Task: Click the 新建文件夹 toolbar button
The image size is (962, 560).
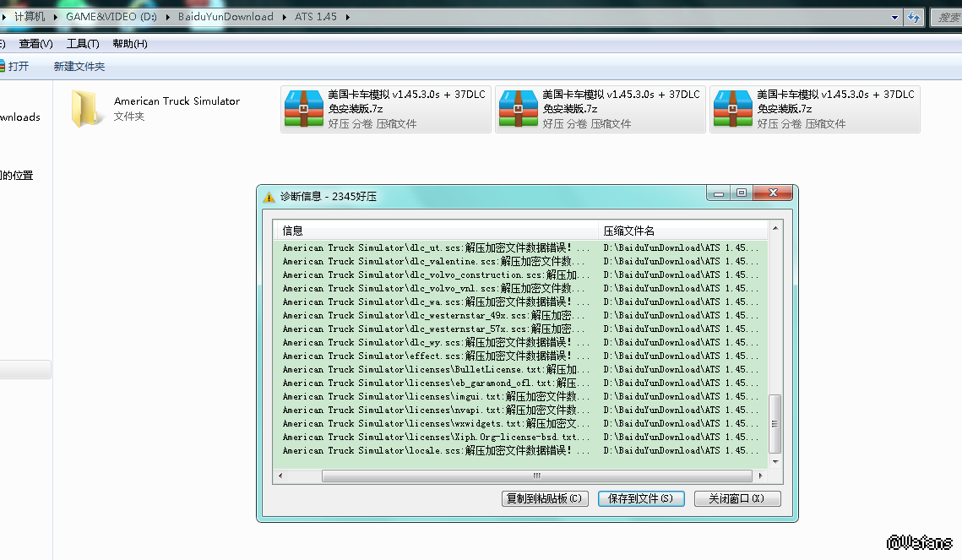Action: pos(79,66)
